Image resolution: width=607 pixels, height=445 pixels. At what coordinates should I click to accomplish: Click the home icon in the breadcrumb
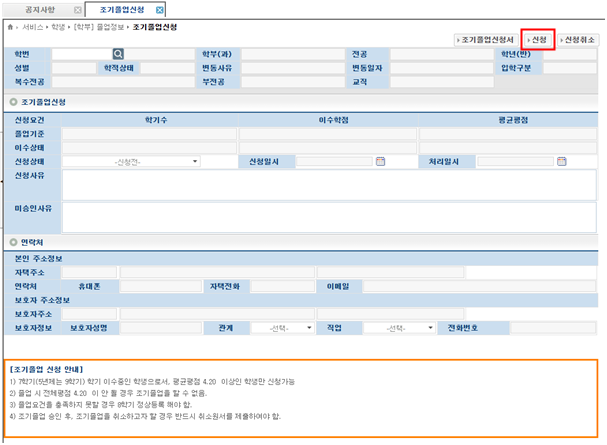point(11,26)
